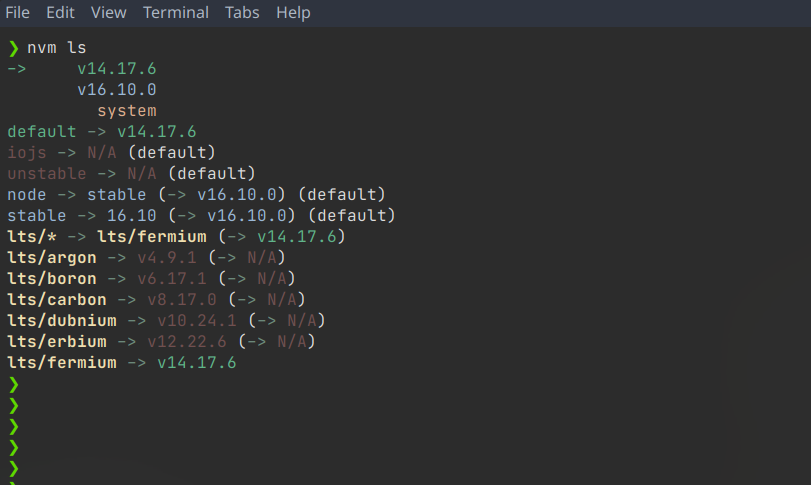Click the "iojs" alias name
The height and width of the screenshot is (485, 811).
[x=26, y=153]
